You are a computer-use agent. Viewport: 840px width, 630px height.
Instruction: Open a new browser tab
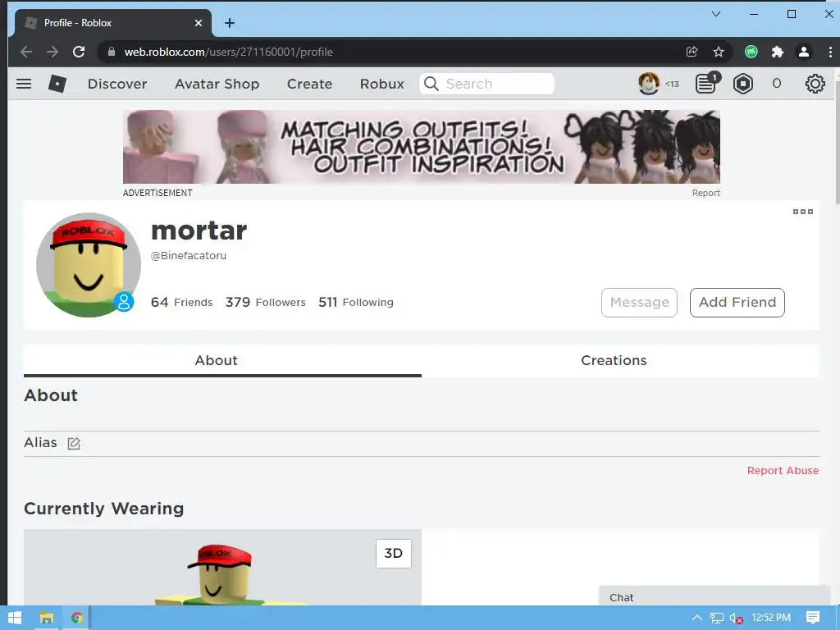230,23
